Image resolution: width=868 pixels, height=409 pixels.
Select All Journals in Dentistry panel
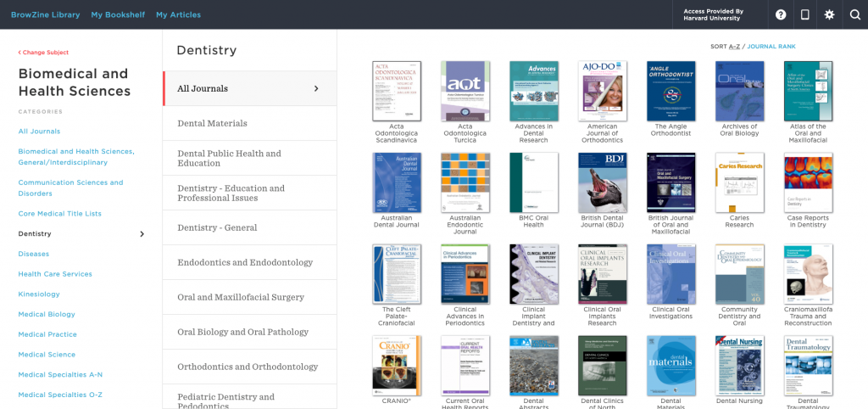tap(250, 88)
